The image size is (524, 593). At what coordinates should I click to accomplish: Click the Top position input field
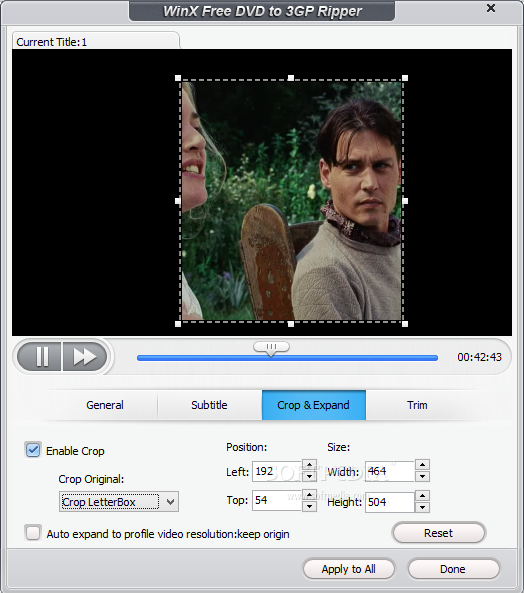(277, 500)
